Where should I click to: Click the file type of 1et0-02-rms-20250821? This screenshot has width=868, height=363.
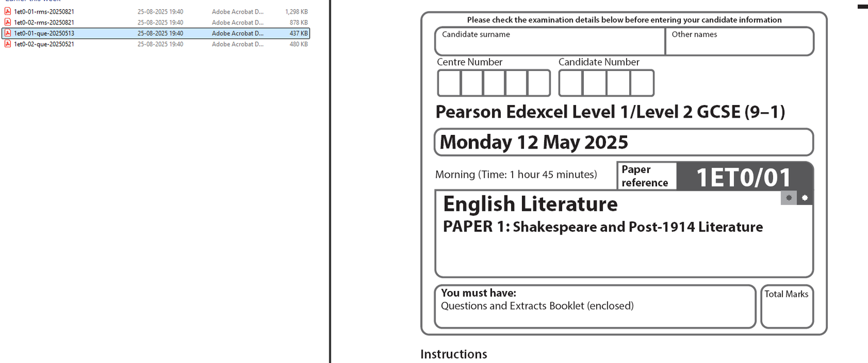click(x=238, y=22)
